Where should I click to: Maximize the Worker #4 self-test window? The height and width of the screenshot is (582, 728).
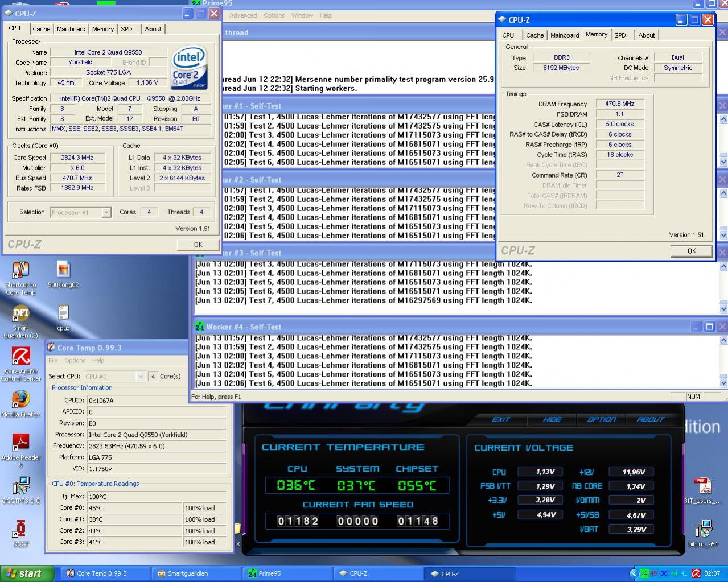click(x=709, y=327)
